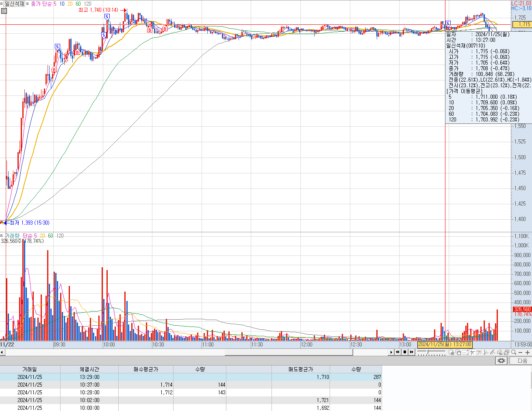532x411 pixels.
Task: Click the zigzag line tool icon
Action: pyautogui.click(x=486, y=353)
